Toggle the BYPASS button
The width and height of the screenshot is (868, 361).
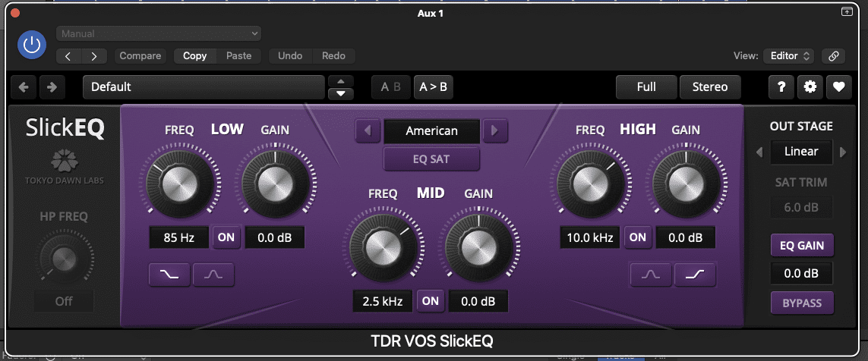(802, 303)
